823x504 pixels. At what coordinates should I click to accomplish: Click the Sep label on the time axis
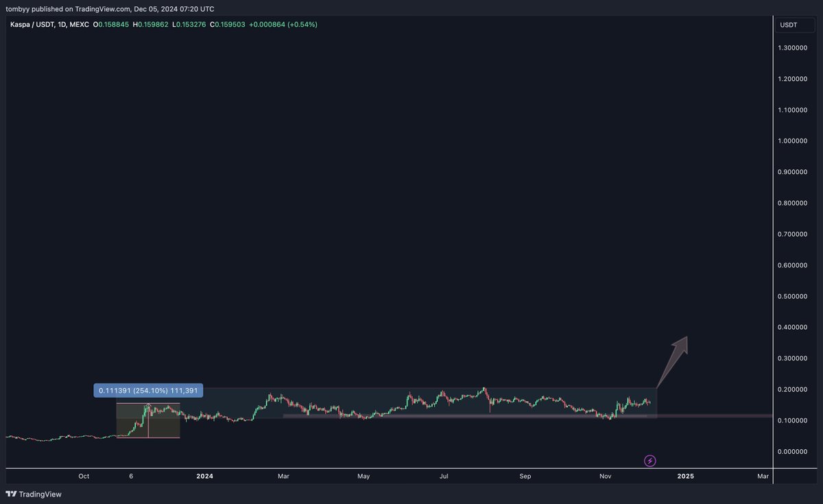point(525,475)
